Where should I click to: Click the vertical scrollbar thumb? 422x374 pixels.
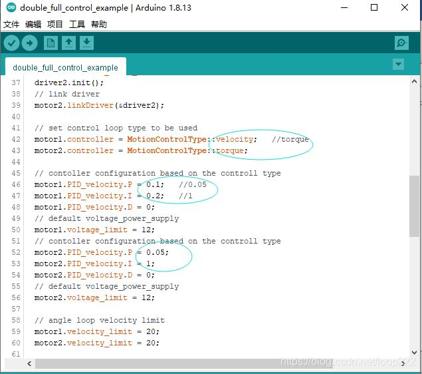coord(414,206)
